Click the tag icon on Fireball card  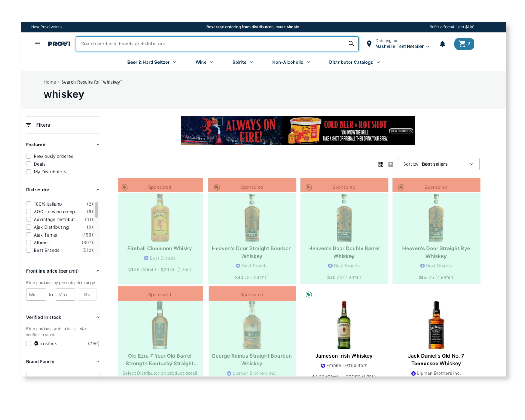click(x=124, y=187)
